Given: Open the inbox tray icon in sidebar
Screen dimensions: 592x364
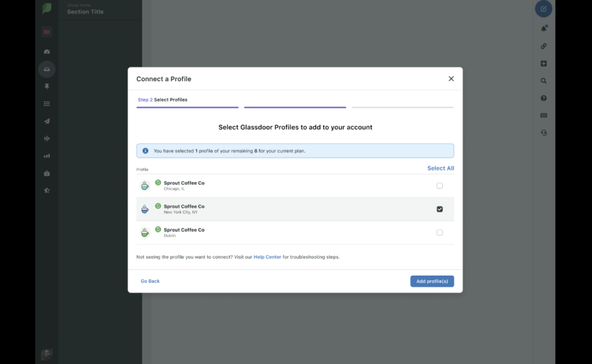Looking at the screenshot, I should tap(47, 69).
